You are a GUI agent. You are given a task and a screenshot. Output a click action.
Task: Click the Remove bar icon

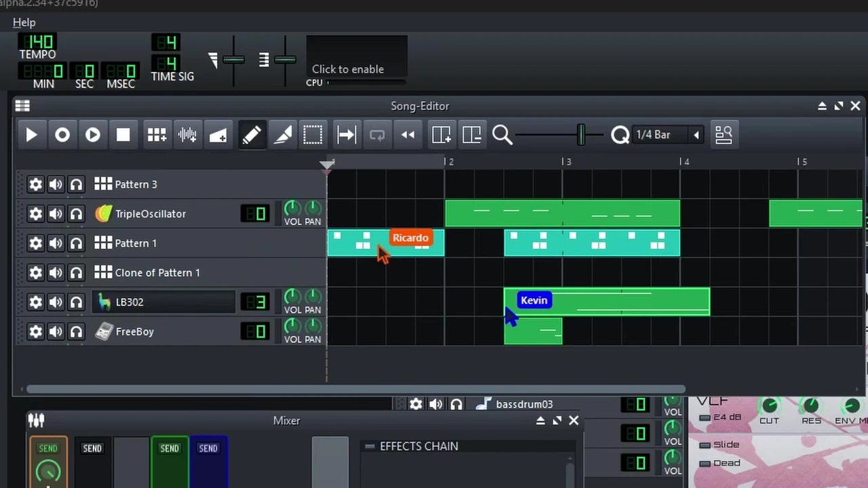[x=471, y=135]
